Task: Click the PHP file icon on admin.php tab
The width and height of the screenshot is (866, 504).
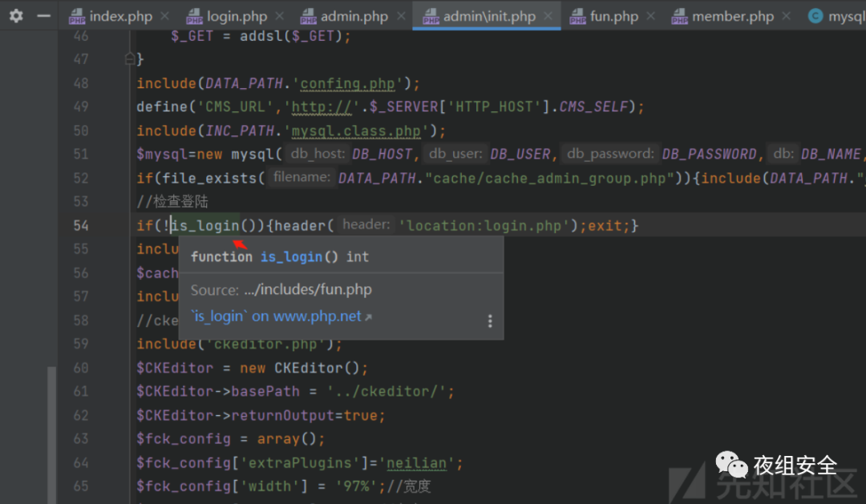Action: coord(308,17)
